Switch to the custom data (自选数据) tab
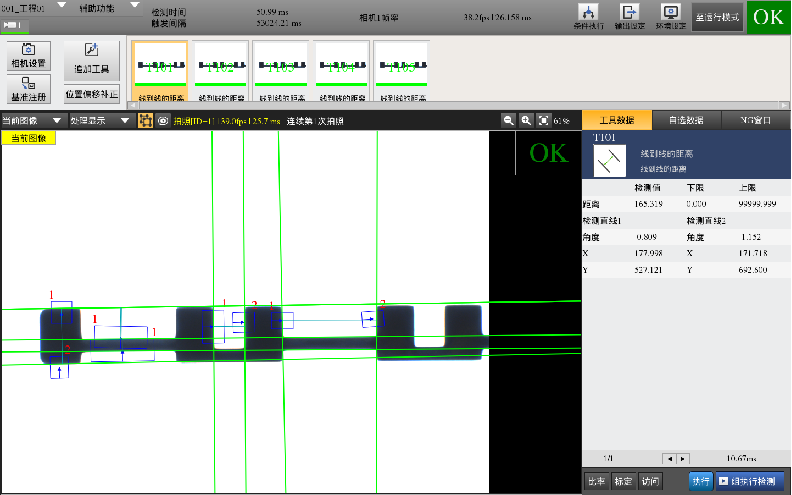The width and height of the screenshot is (792, 495). point(685,119)
